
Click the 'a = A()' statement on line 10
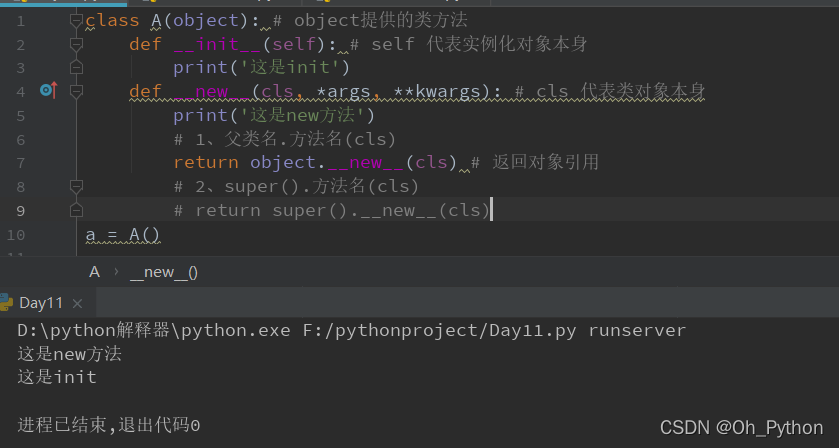click(123, 234)
